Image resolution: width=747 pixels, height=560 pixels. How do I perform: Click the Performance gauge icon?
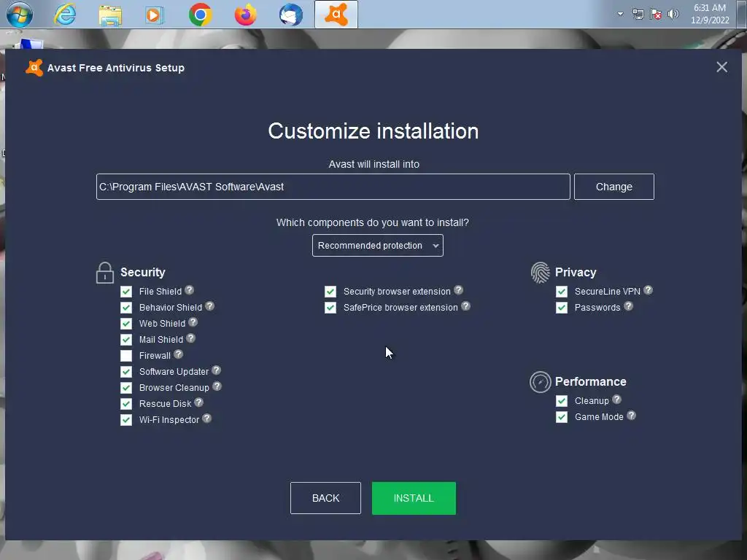coord(541,382)
